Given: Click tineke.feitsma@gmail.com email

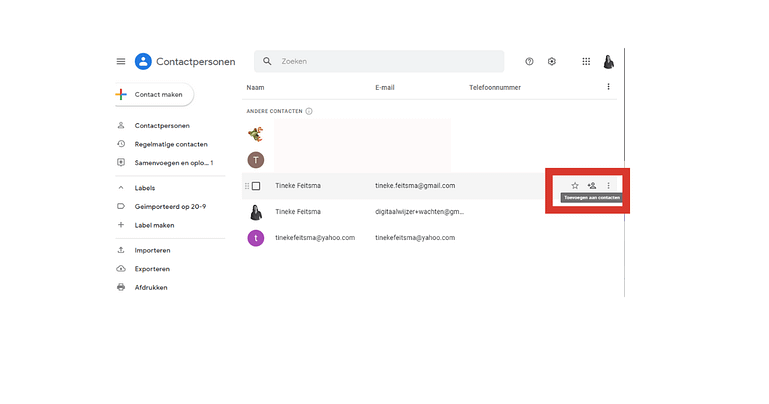Looking at the screenshot, I should tap(415, 186).
